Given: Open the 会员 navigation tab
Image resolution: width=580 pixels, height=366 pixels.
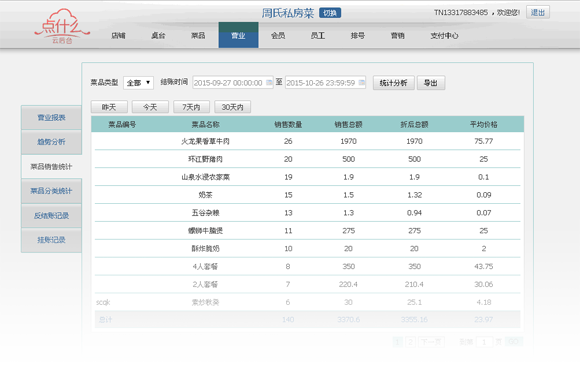Looking at the screenshot, I should pos(278,36).
